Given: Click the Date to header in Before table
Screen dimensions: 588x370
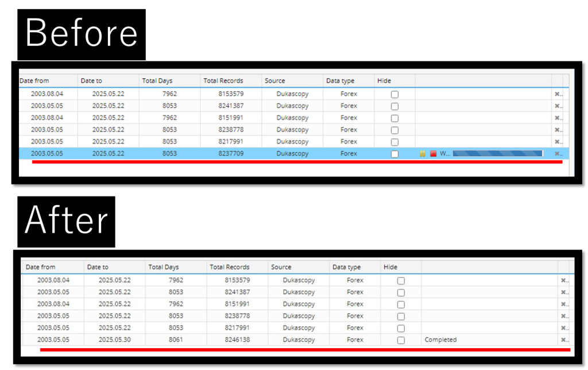Looking at the screenshot, I should pyautogui.click(x=91, y=81).
